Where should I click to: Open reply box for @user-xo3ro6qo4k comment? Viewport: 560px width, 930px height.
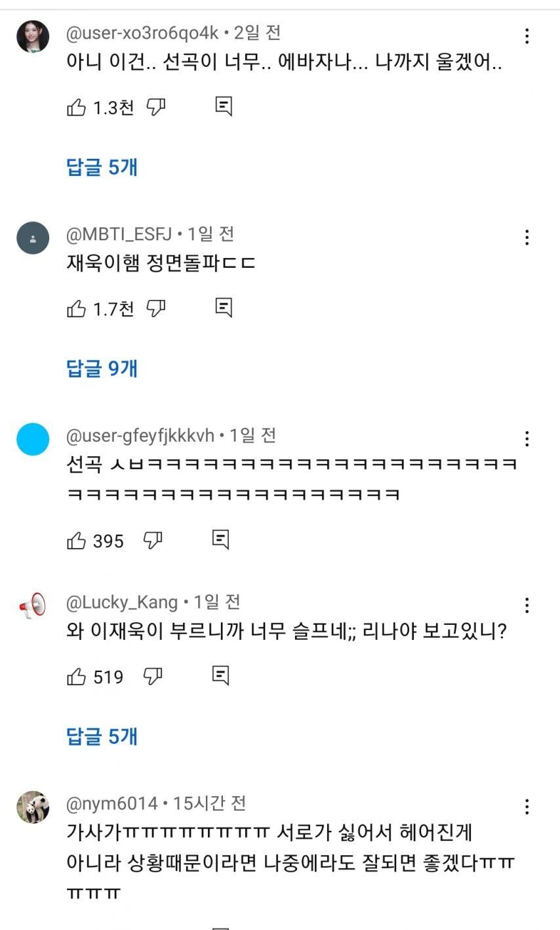(224, 106)
